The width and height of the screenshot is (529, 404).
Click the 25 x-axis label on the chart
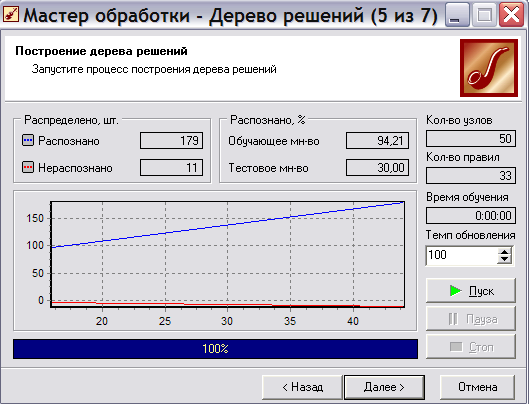pyautogui.click(x=165, y=321)
